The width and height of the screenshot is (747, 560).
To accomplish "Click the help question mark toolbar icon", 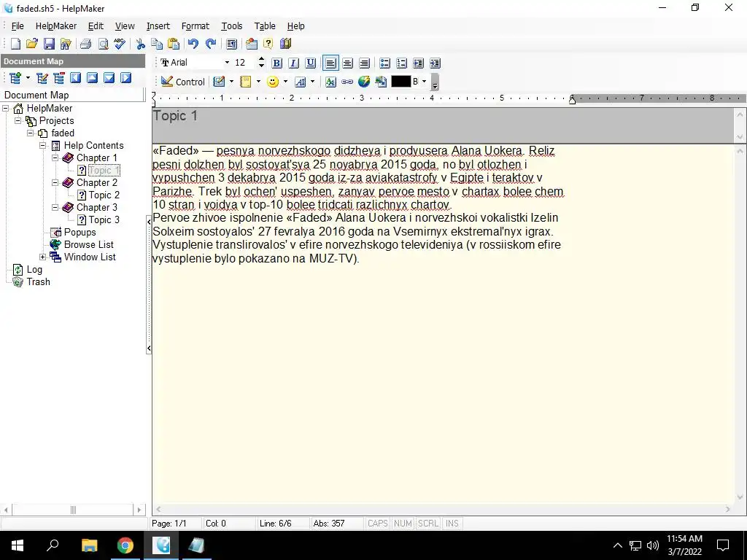I will 268,44.
